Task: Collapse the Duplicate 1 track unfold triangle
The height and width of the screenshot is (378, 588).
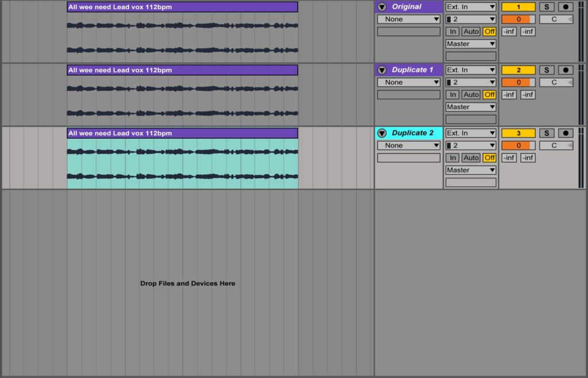Action: [382, 70]
